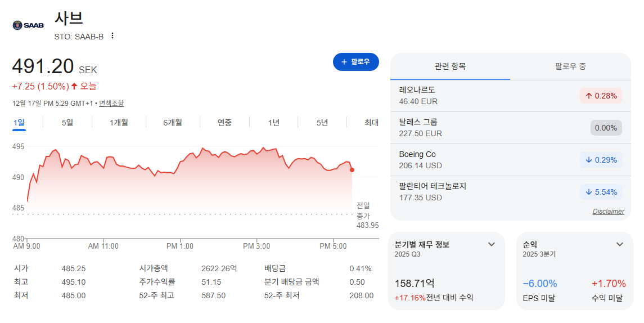Switch to the 팔로우 중 tab
Screen dimensions: 644x323
click(x=570, y=66)
